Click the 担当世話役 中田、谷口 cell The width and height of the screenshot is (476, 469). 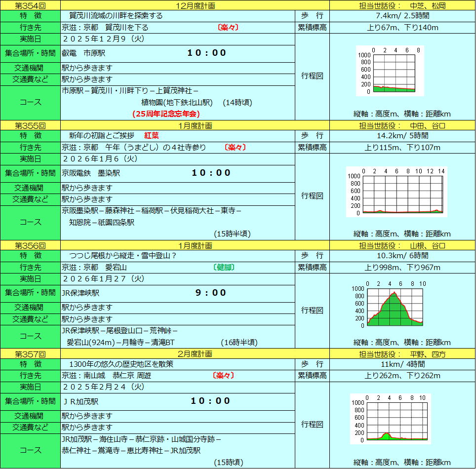(x=402, y=126)
